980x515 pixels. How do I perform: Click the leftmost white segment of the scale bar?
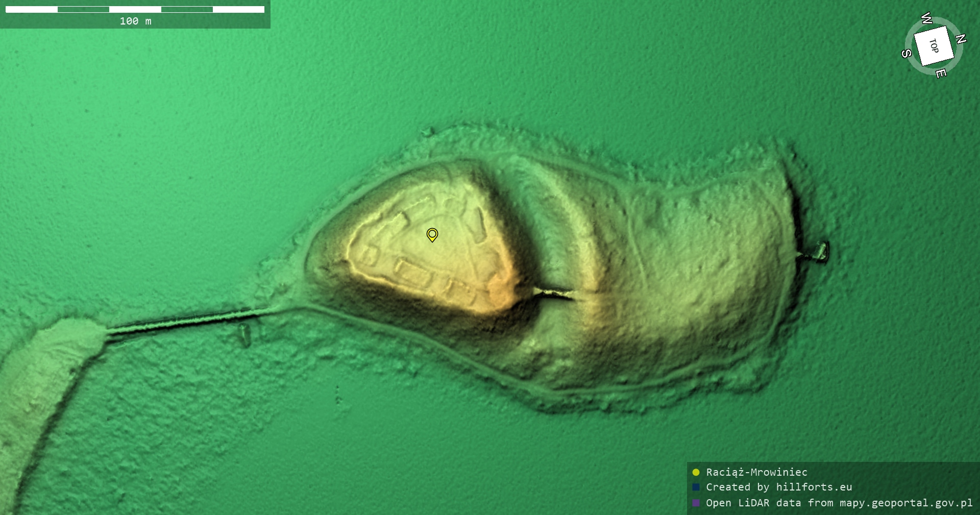(x=32, y=9)
